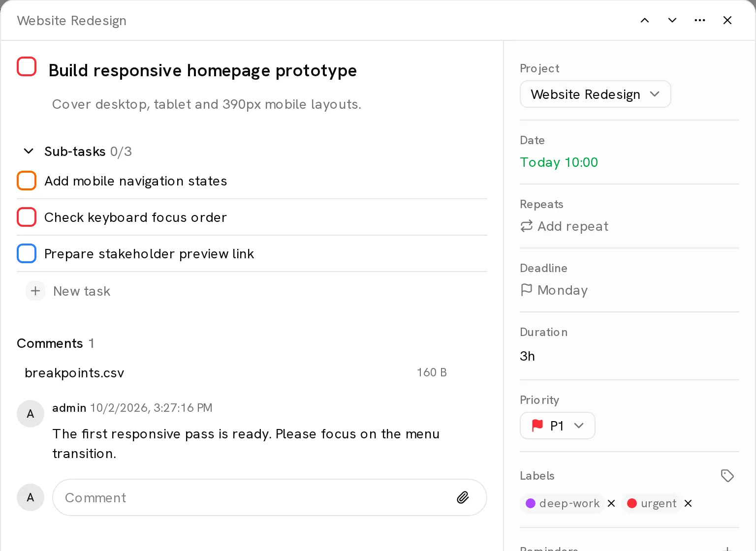Click the 'Build responsive homepage prototype' title

point(203,70)
